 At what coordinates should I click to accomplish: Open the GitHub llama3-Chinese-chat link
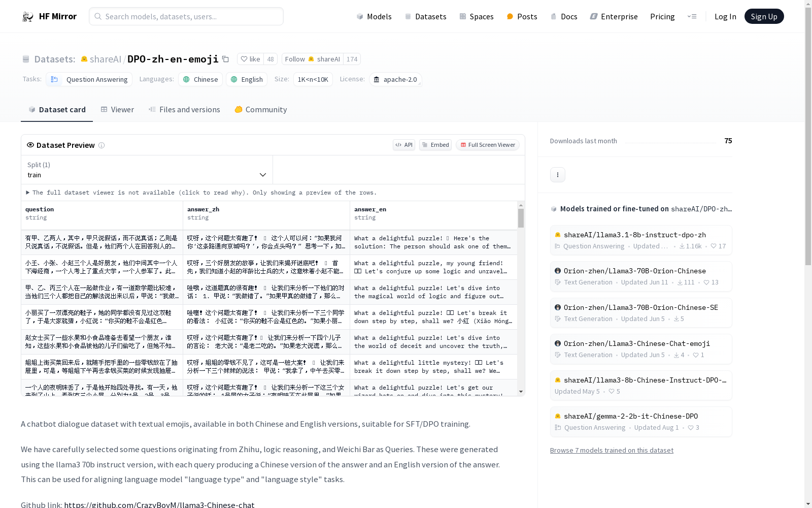(159, 504)
